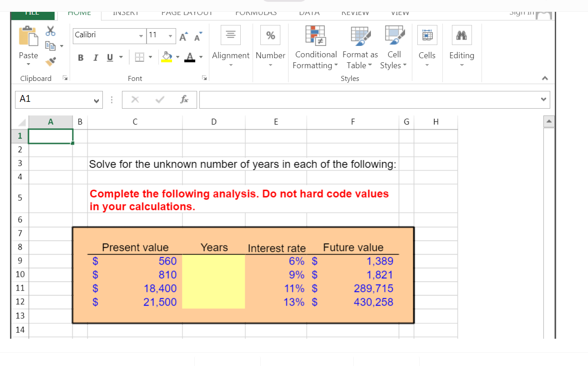Click the Insert Function fx icon
Image resolution: width=588 pixels, height=366 pixels.
click(184, 99)
